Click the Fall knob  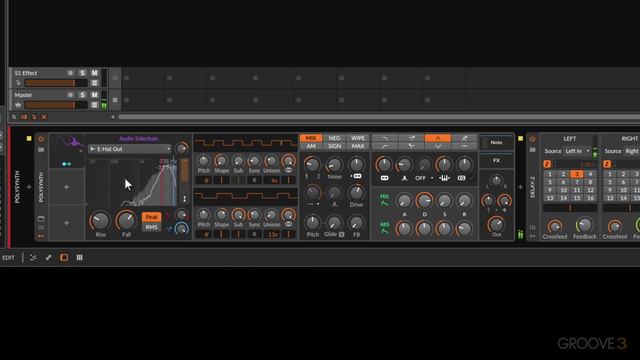[126, 221]
